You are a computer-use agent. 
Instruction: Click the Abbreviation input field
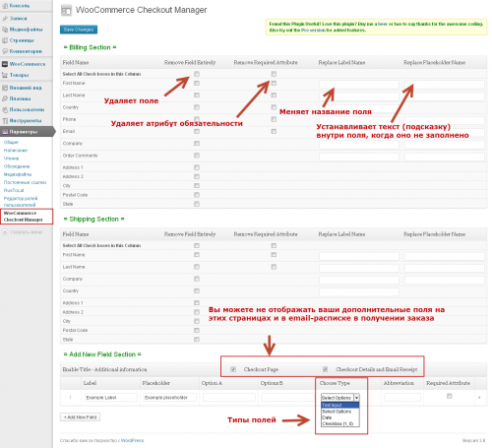402,398
